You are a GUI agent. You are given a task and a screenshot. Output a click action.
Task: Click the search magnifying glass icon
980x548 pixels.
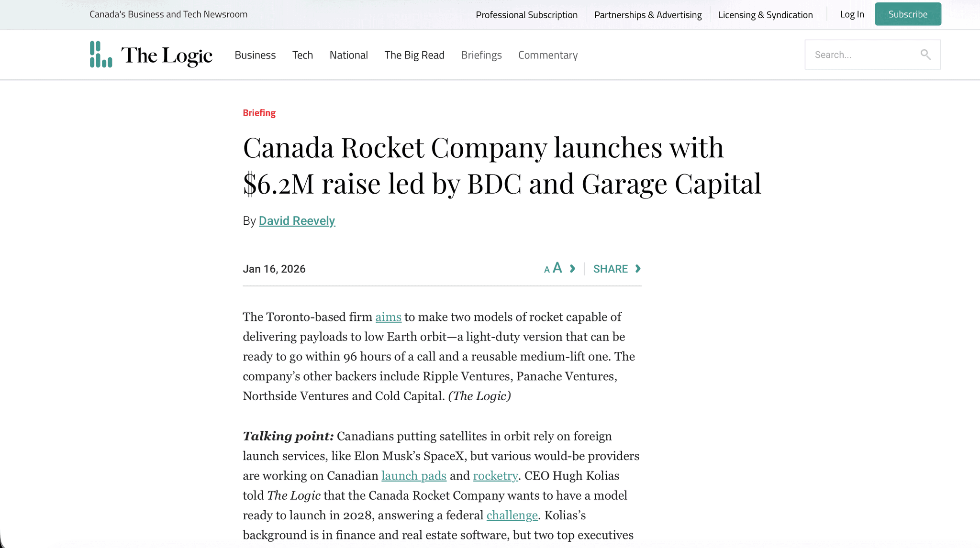click(x=926, y=55)
